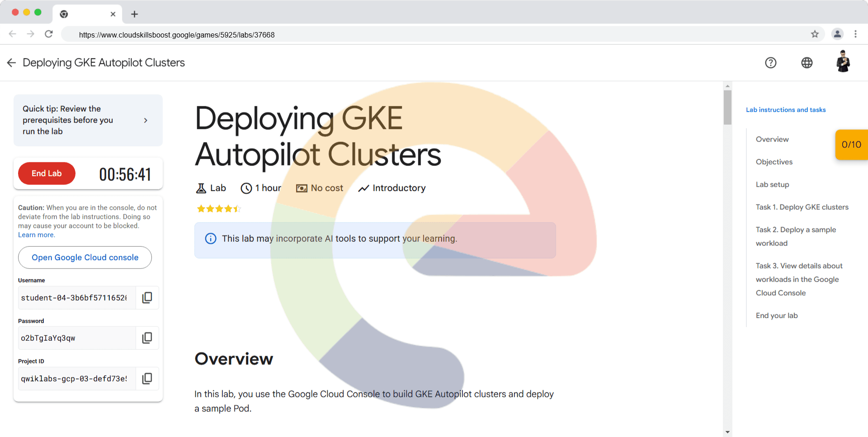The height and width of the screenshot is (437, 868).
Task: Click the language globe icon
Action: point(807,63)
